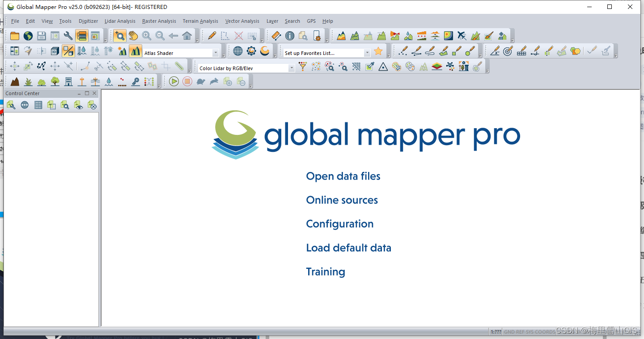Click the Control Center metadata table icon
644x339 pixels.
click(38, 105)
